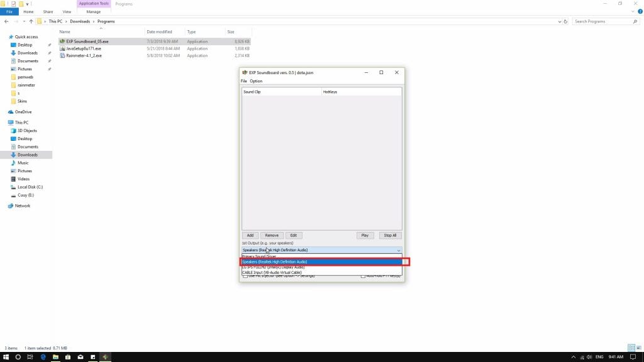Go up one folder level arrow
Viewport: 644px width, 362px height.
click(31, 21)
